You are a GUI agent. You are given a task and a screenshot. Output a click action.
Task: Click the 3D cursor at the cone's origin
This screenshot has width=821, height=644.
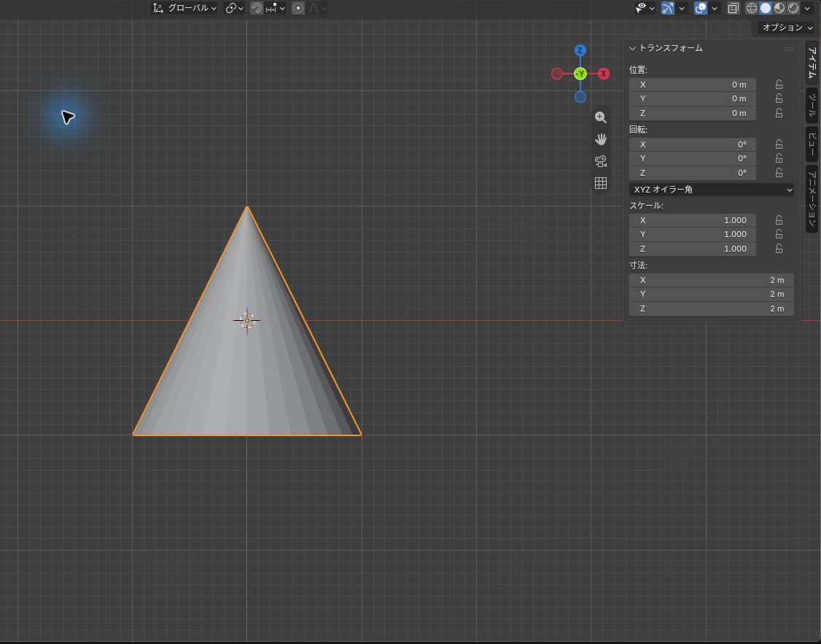click(x=247, y=320)
